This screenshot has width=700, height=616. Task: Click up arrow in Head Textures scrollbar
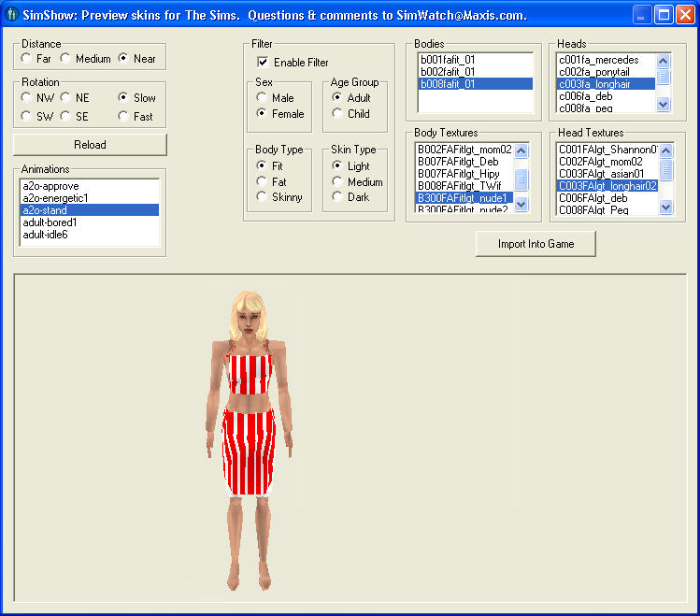(665, 150)
